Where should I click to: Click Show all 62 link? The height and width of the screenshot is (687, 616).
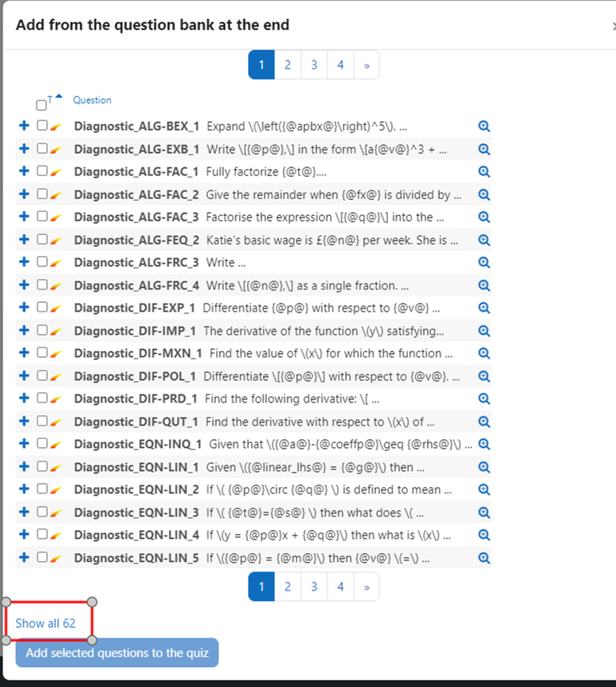pyautogui.click(x=45, y=623)
